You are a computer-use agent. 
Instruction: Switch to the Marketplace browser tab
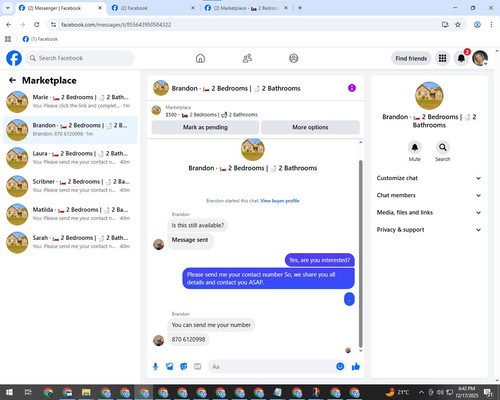pyautogui.click(x=246, y=8)
